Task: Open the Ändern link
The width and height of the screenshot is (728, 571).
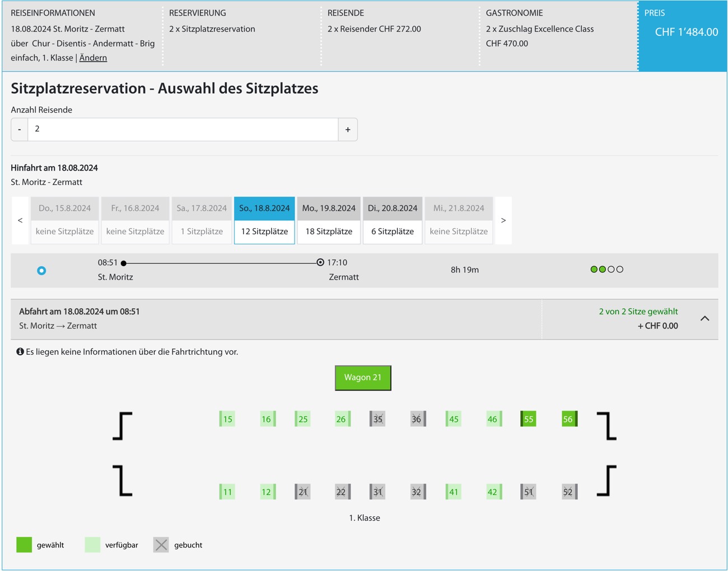Action: click(93, 58)
